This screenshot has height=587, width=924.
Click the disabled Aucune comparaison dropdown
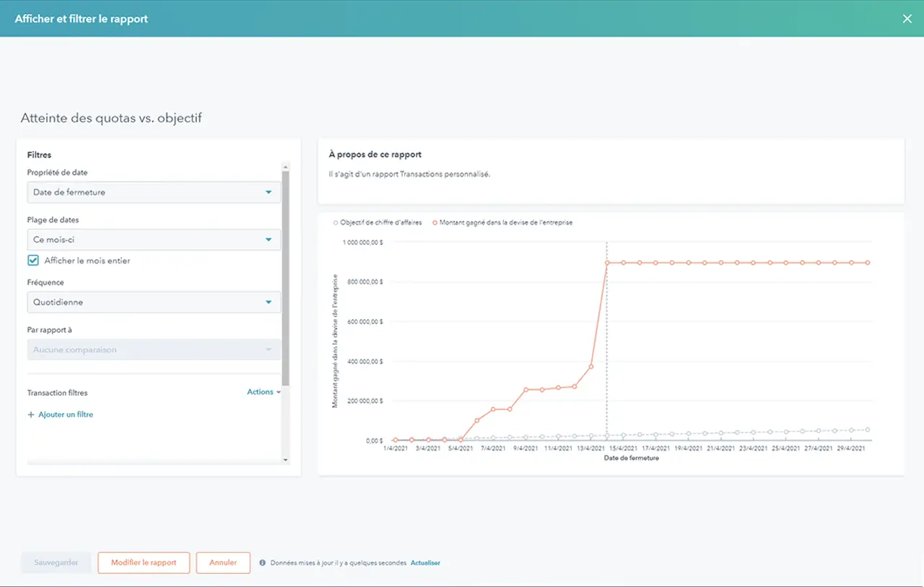(154, 350)
